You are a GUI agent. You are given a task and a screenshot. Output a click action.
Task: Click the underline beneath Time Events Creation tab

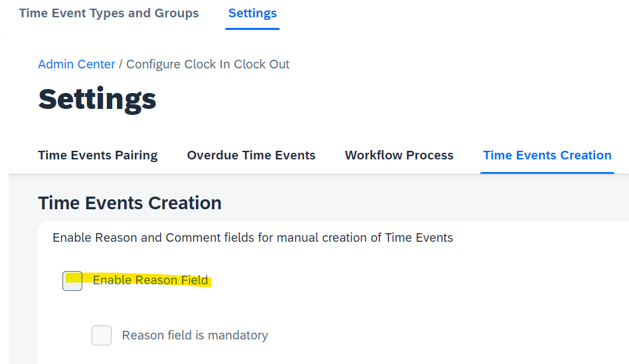[547, 173]
